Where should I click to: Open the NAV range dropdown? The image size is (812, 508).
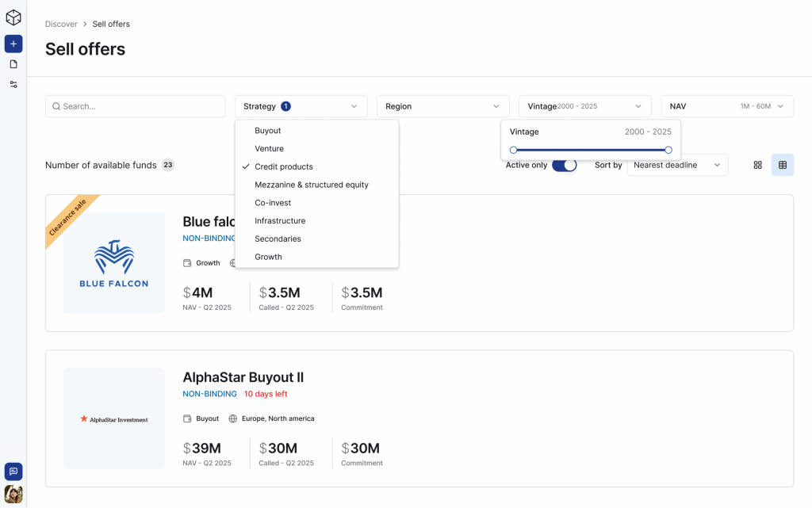(x=726, y=106)
